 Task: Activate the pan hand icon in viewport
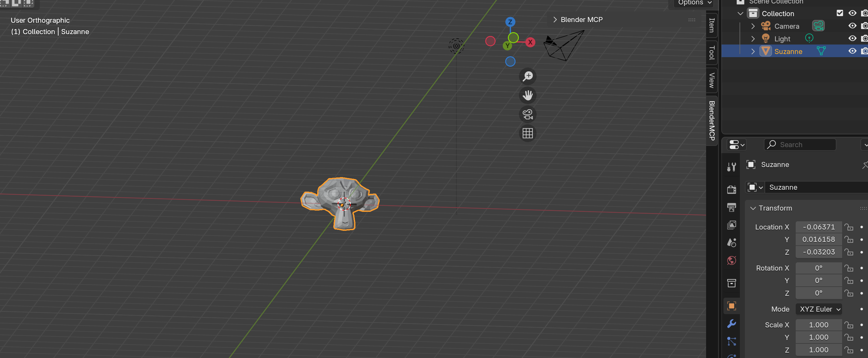tap(528, 95)
